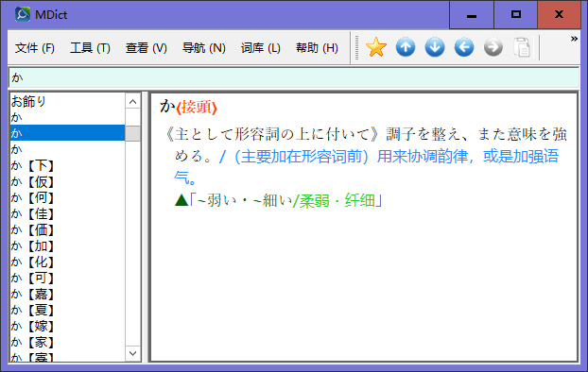The width and height of the screenshot is (588, 372).
Task: Select お飾り in the word list
Action: tap(67, 101)
